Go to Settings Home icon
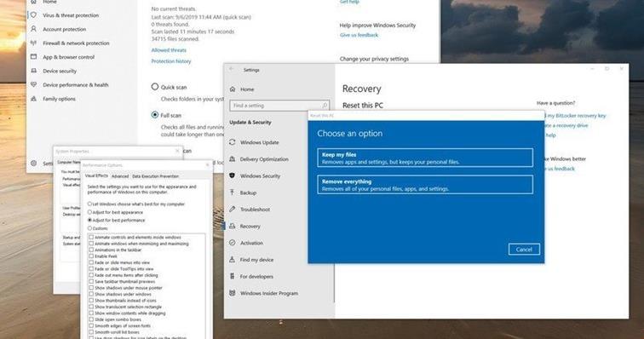The width and height of the screenshot is (644, 339). coord(233,89)
